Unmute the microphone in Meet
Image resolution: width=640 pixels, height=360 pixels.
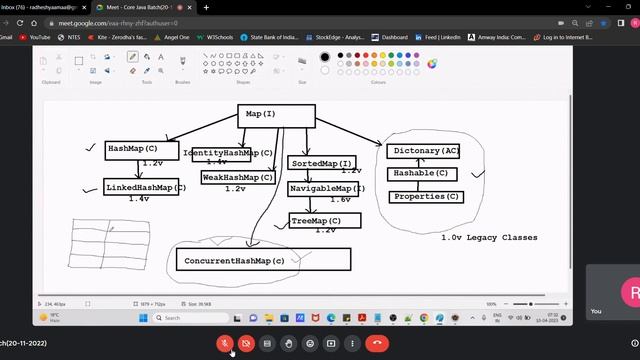click(224, 343)
